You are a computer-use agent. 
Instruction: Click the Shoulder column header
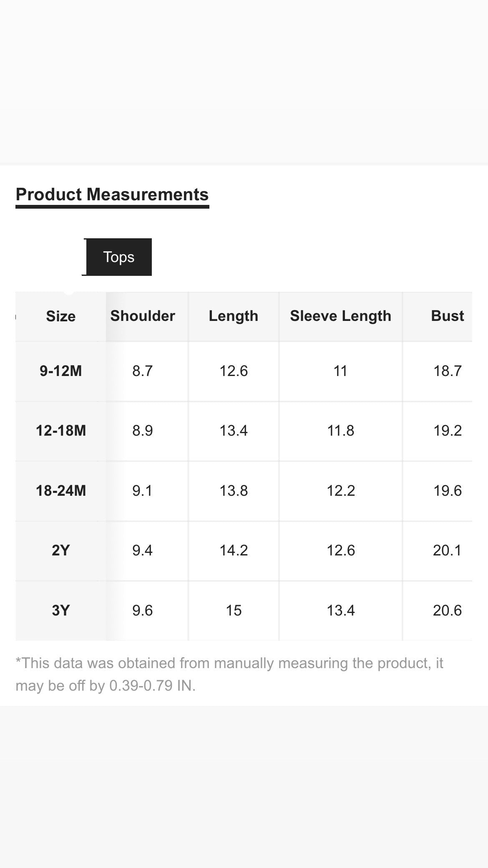pos(143,316)
